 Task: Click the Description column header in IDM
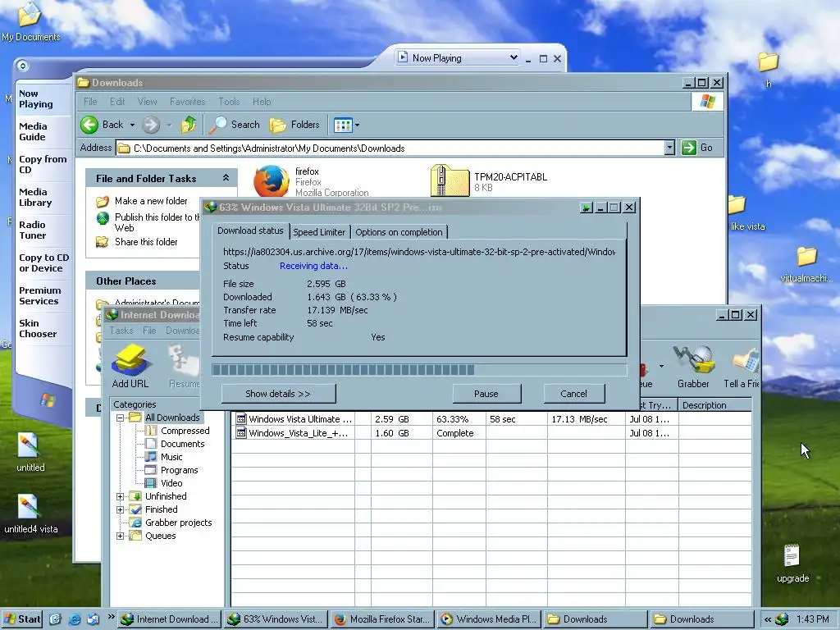pos(714,405)
